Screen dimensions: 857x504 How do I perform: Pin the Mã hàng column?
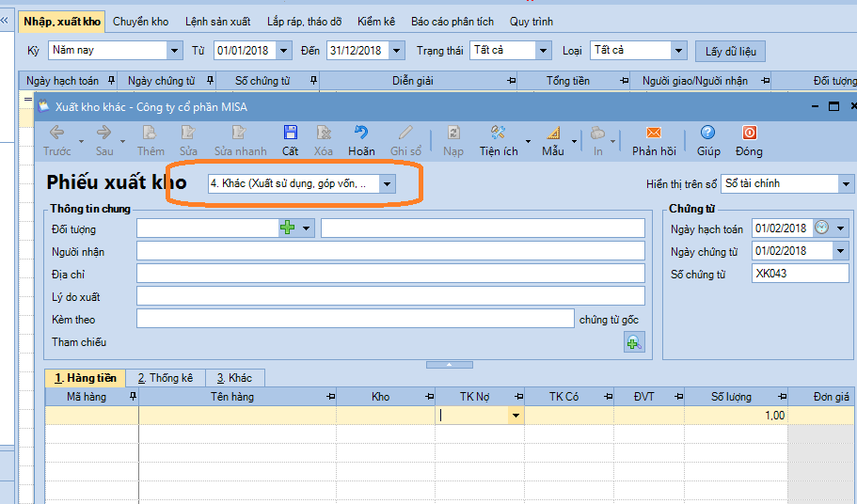133,397
